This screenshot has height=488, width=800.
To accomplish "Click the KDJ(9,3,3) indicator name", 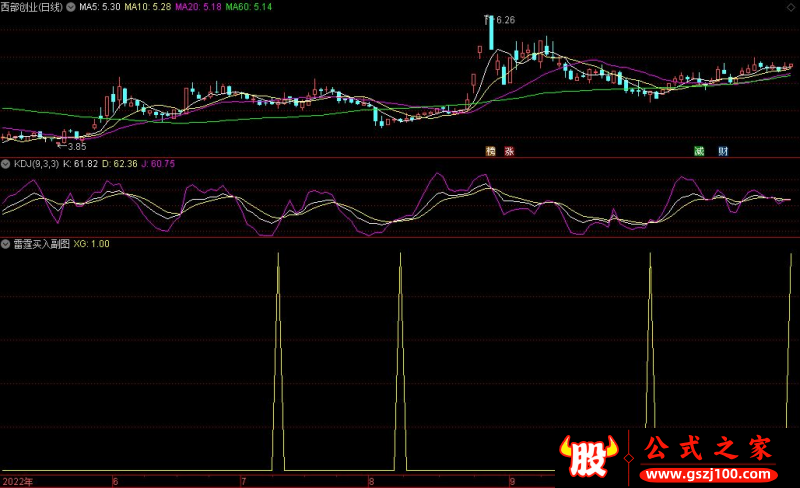I will [35, 163].
